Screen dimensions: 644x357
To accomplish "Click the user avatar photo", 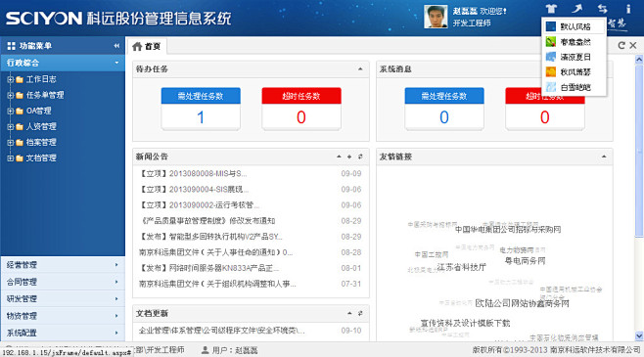I will point(436,17).
